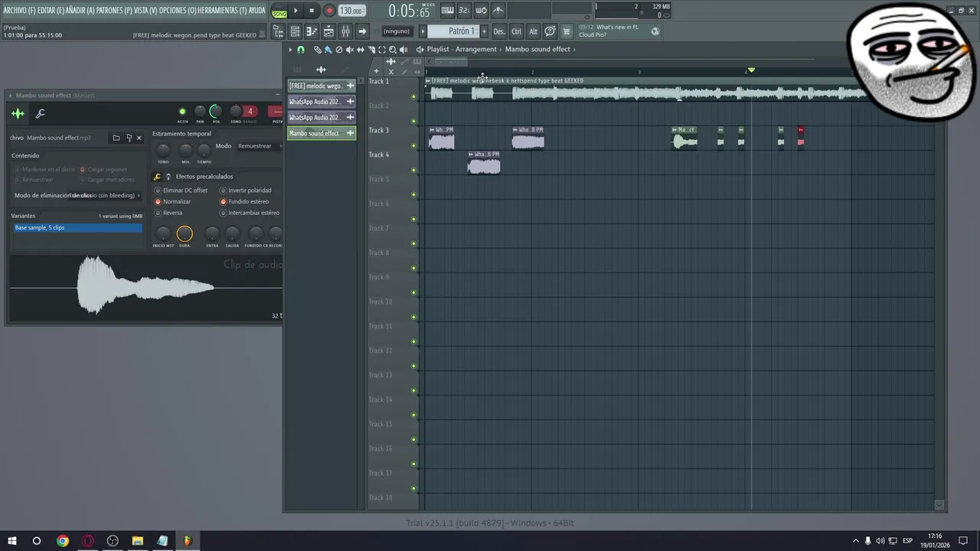This screenshot has width=980, height=551.
Task: Enable Invertir polaridad option
Action: coord(246,191)
